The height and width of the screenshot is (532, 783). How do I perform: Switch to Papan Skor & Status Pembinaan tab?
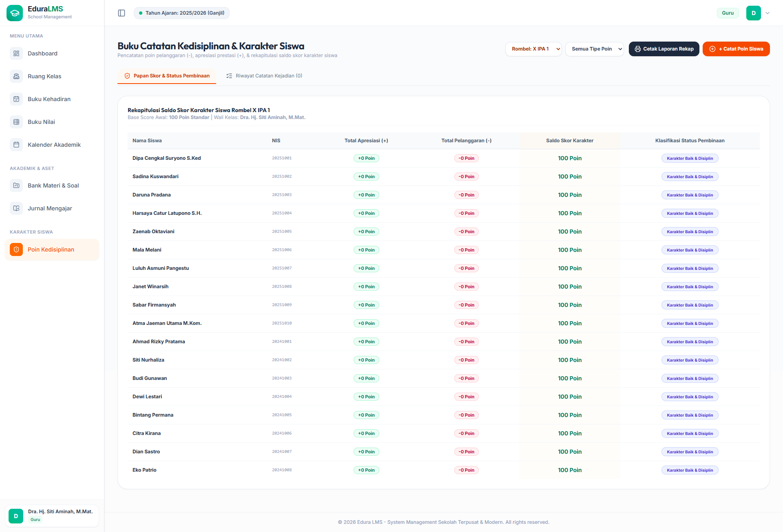tap(167, 76)
